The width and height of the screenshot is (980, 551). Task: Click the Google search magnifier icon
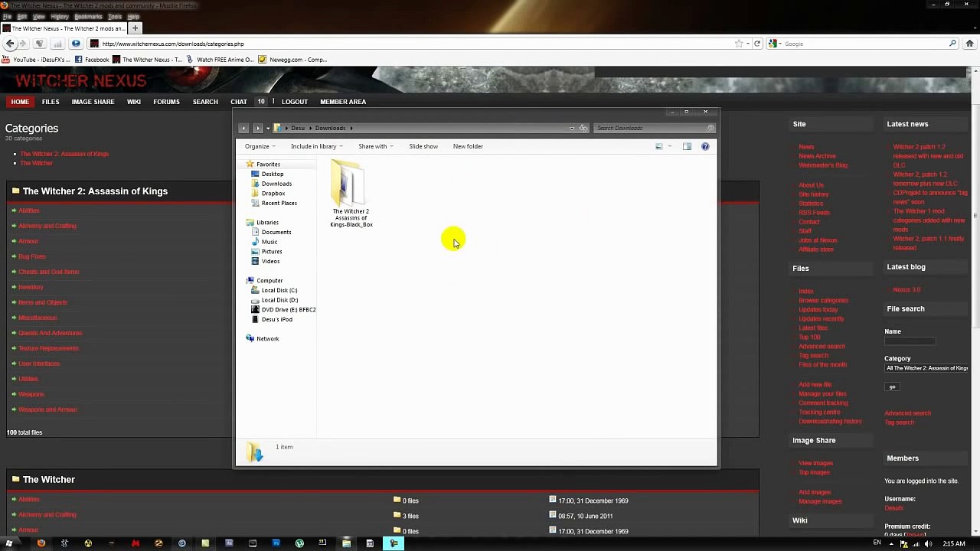[x=952, y=44]
